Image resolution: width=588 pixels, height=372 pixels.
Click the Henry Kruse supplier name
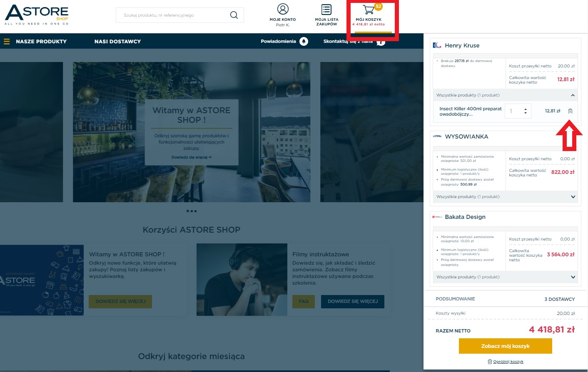(462, 45)
